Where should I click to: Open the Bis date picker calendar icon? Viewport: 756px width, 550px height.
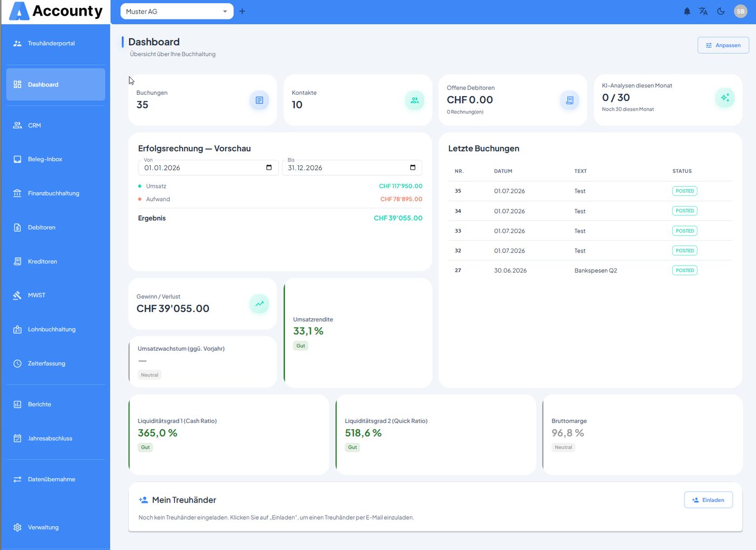(x=413, y=167)
